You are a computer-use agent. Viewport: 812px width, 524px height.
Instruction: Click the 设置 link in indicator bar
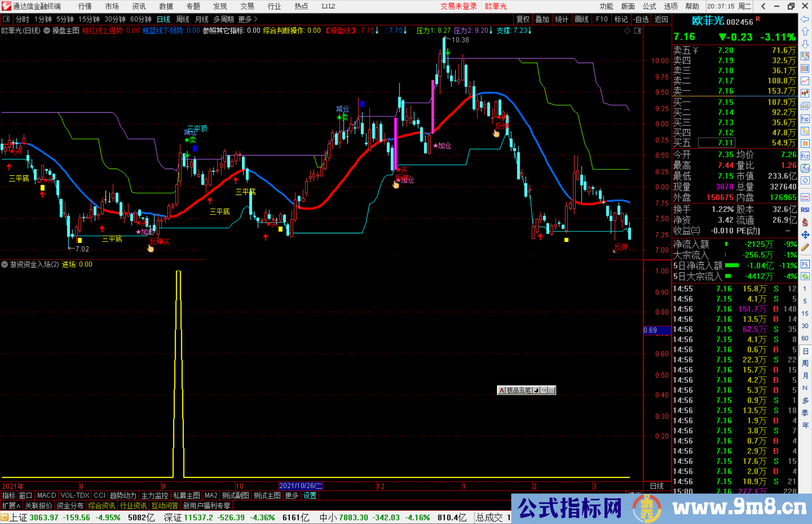(310, 495)
